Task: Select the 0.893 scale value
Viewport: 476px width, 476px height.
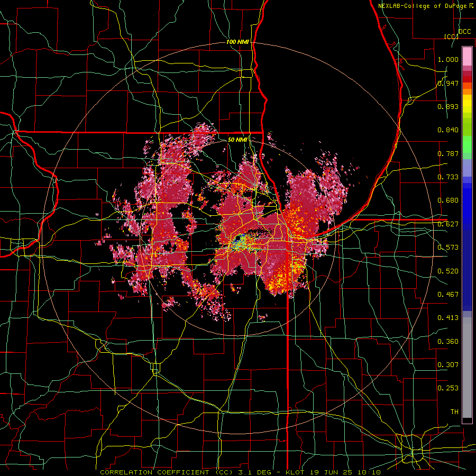Action: pyautogui.click(x=448, y=106)
